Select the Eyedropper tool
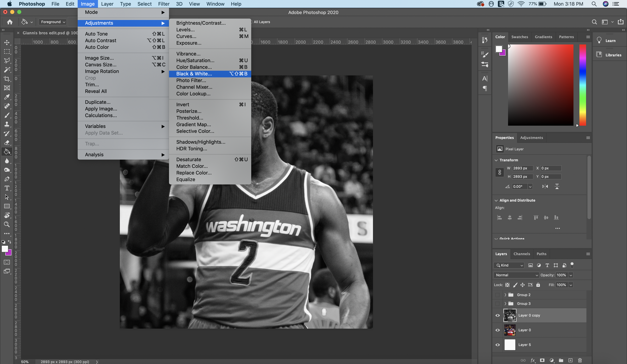This screenshot has height=364, width=627. coord(7,97)
